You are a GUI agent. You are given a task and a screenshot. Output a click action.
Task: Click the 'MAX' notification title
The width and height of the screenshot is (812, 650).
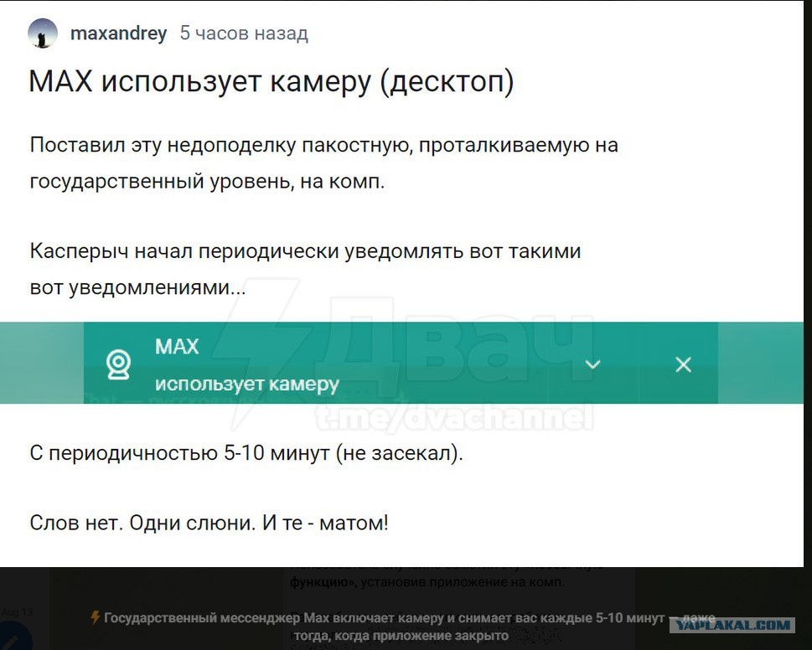click(177, 346)
